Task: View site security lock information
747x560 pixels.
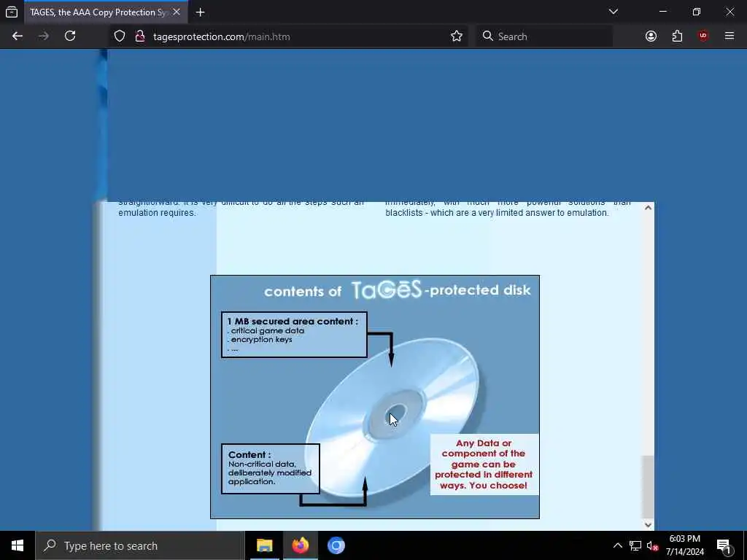Action: [140, 36]
